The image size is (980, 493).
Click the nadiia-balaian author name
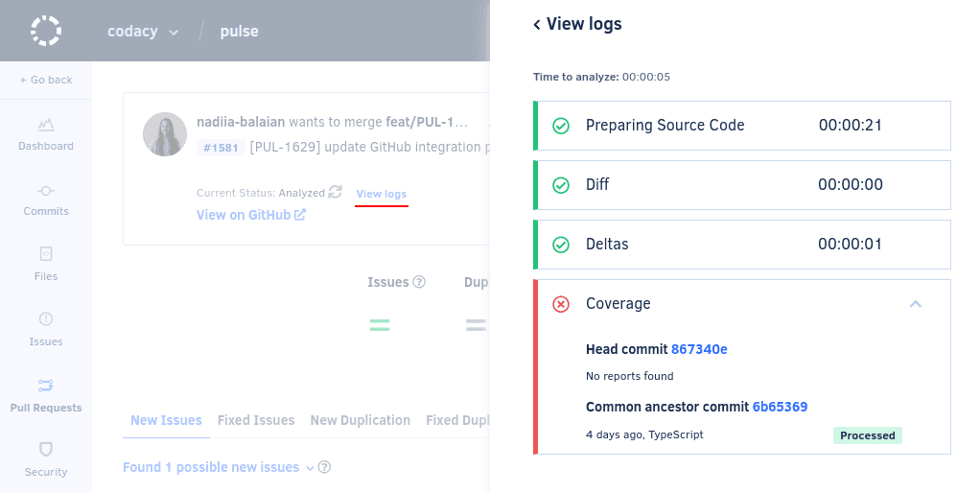pyautogui.click(x=241, y=122)
